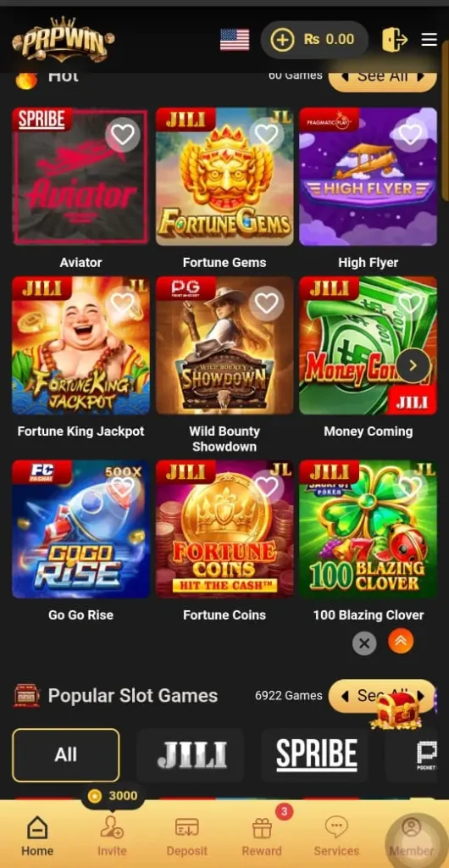Open the Deposit icon in bottom bar
Screen dimensions: 449x868
pos(187,828)
